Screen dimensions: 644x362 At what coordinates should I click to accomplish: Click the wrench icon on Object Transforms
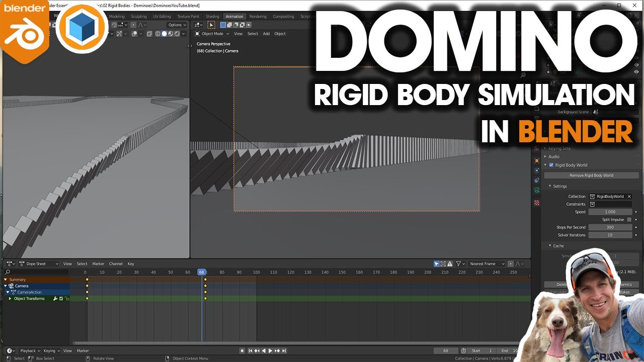click(x=55, y=299)
